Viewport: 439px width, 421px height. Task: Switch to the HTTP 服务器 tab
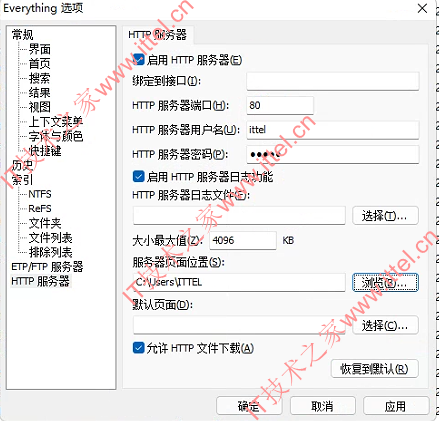[157, 35]
